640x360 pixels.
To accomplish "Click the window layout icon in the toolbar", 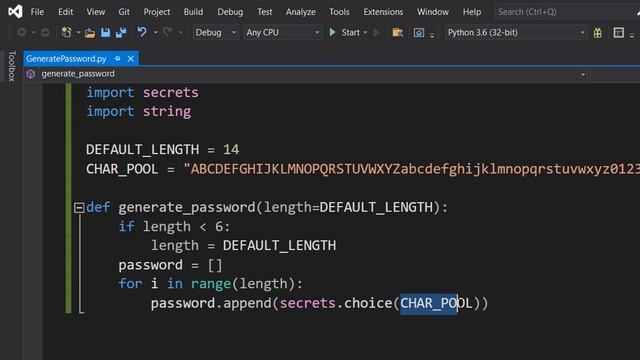I will [x=618, y=32].
